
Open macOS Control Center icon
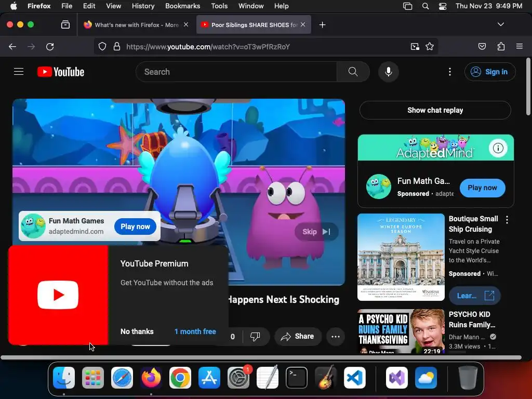pyautogui.click(x=443, y=6)
